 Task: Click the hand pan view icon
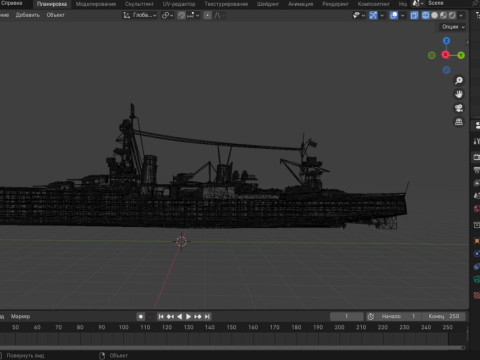[x=459, y=94]
